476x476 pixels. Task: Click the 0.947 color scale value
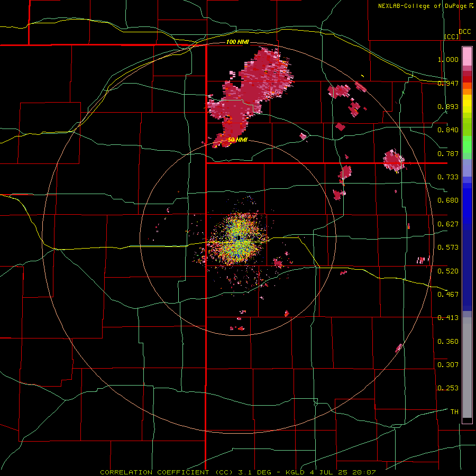[448, 83]
